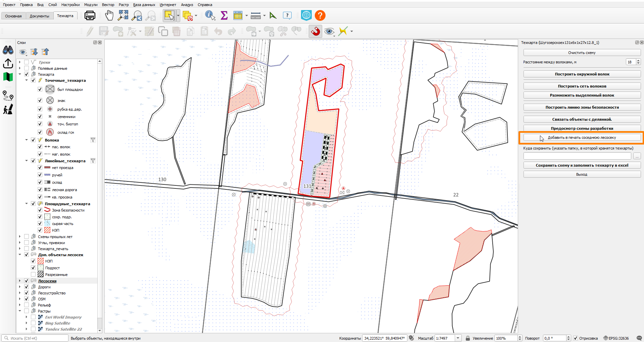Open the Модули menu

click(91, 5)
